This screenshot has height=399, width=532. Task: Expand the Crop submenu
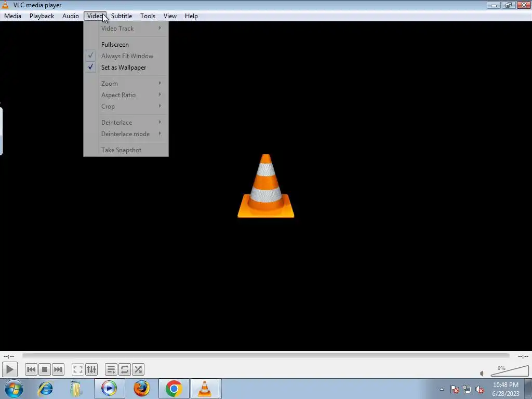point(126,107)
